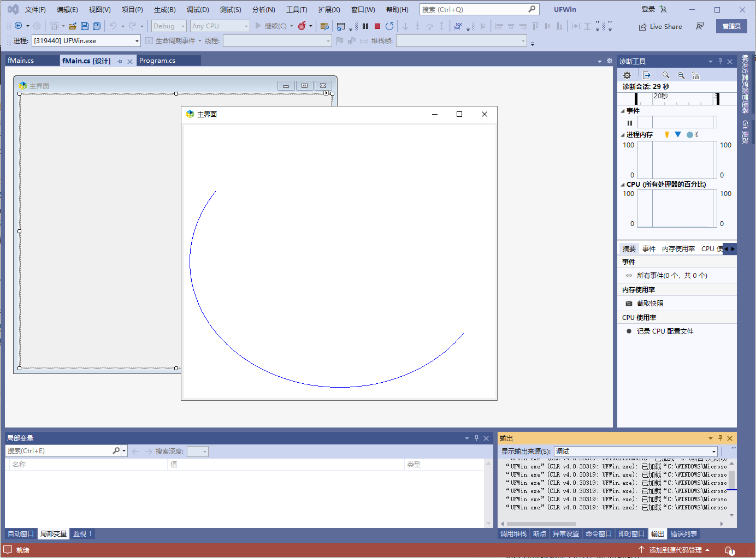
Task: Click the output panel horizontal scrollbar
Action: coord(612,524)
